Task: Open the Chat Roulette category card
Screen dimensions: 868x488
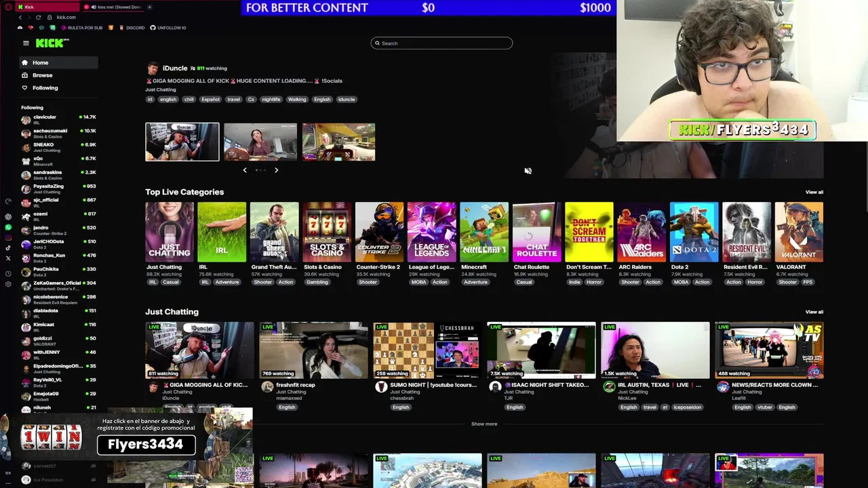Action: pyautogui.click(x=536, y=232)
